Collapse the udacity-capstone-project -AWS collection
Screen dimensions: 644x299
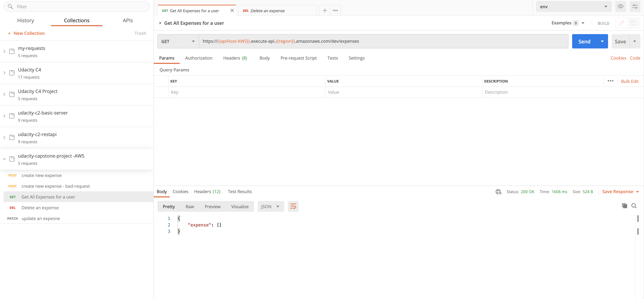[4, 159]
